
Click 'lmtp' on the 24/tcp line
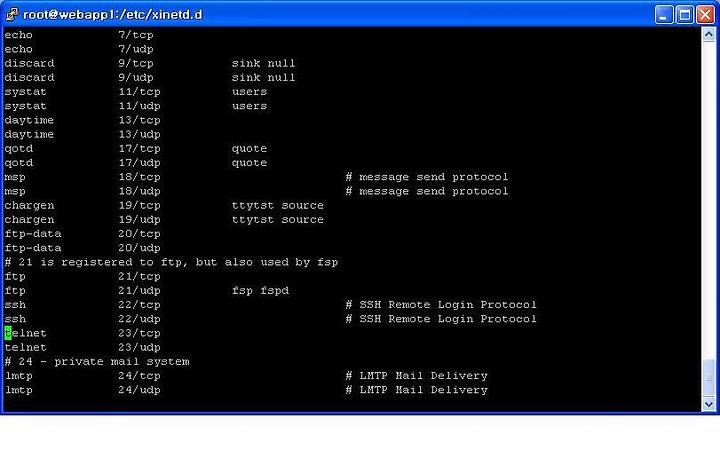click(x=19, y=376)
